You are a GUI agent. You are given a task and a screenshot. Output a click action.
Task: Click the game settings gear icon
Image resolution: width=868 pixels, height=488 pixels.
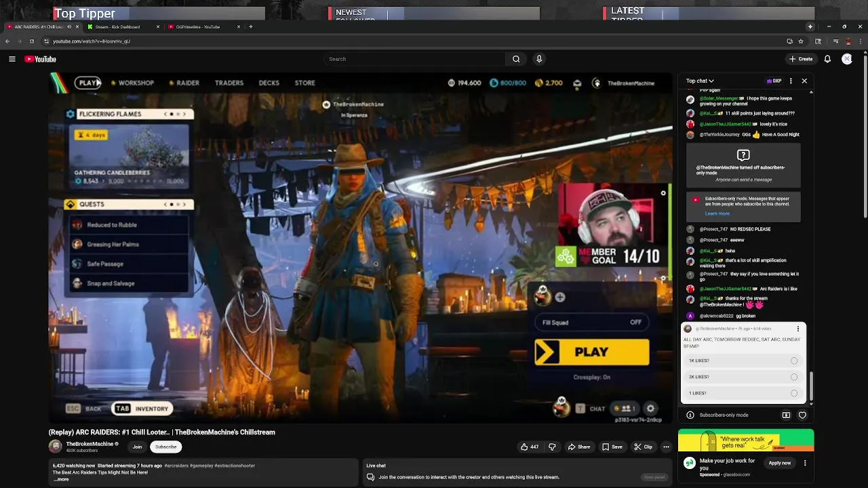(650, 409)
